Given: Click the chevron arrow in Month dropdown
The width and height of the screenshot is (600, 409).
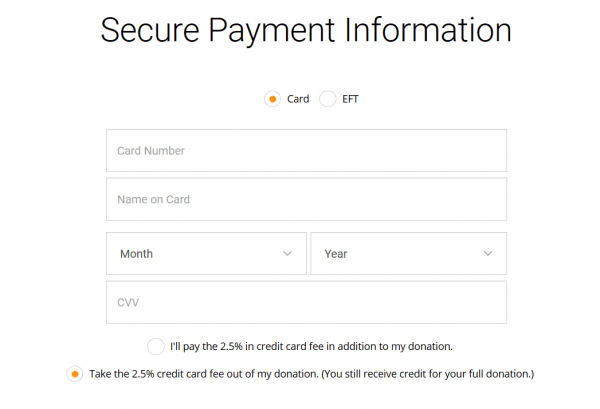Looking at the screenshot, I should (x=288, y=254).
